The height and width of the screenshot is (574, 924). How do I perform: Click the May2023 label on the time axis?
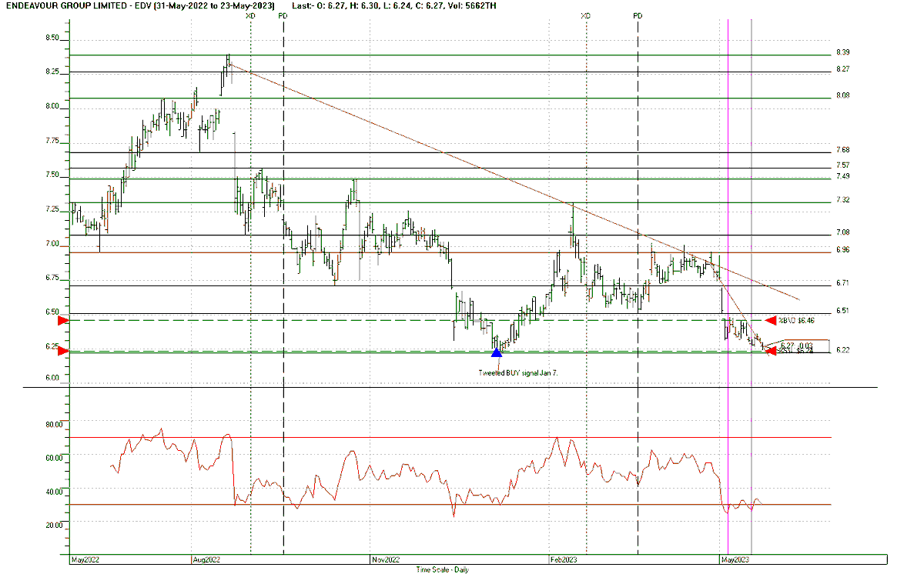(x=735, y=559)
